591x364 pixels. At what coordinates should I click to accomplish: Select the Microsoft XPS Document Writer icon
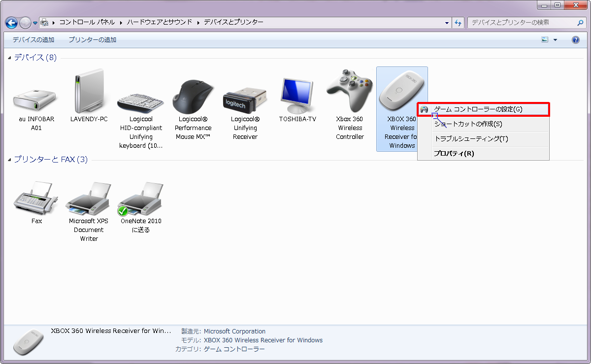click(x=89, y=198)
